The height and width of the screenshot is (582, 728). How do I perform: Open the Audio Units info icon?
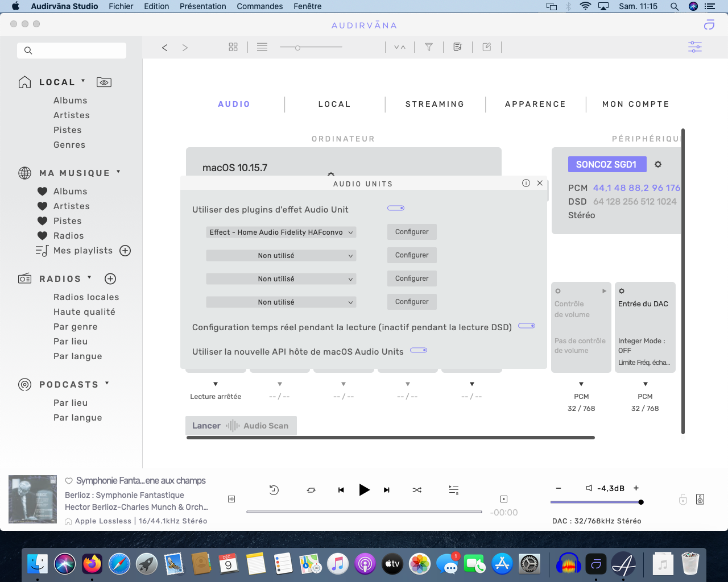point(526,183)
